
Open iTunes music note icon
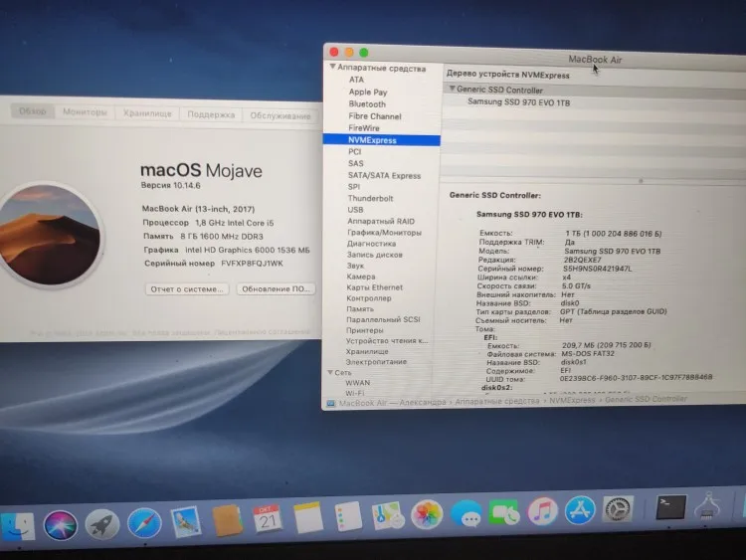pyautogui.click(x=542, y=511)
